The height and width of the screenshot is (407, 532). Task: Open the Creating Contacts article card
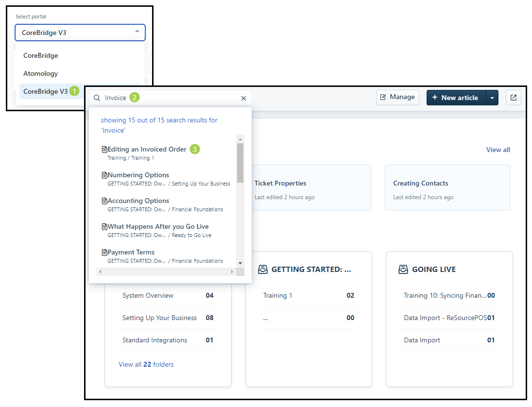[x=447, y=187]
